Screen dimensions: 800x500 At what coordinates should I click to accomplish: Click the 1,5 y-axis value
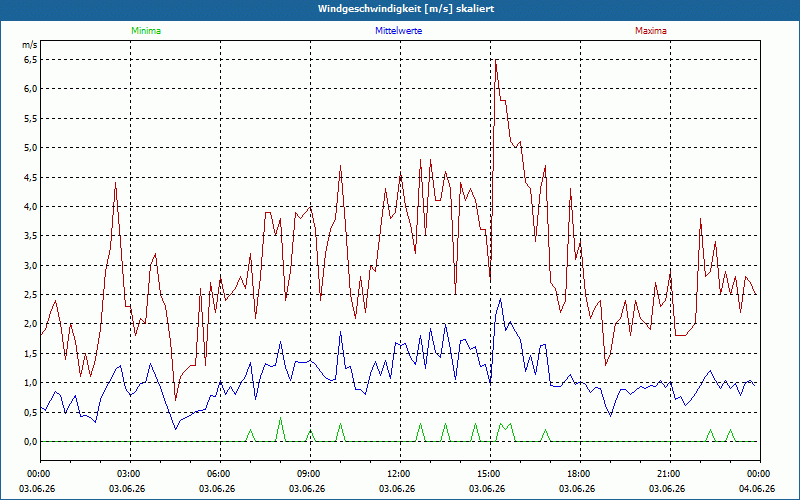click(x=30, y=354)
